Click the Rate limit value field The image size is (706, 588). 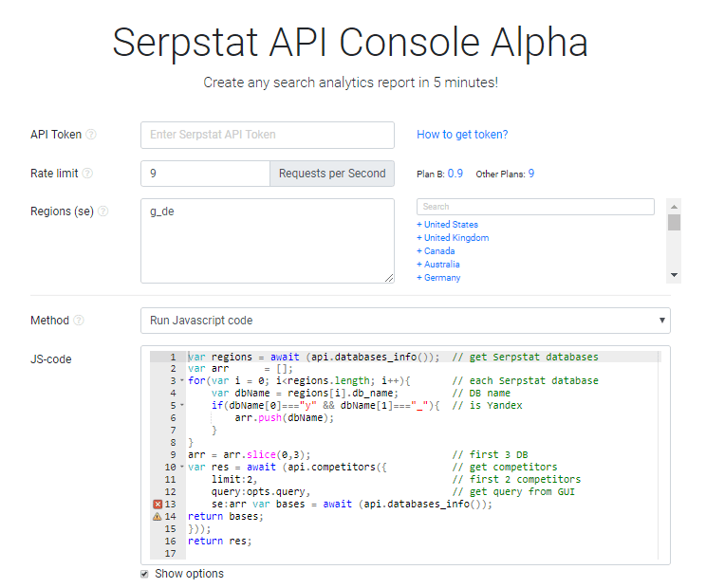[x=205, y=174]
